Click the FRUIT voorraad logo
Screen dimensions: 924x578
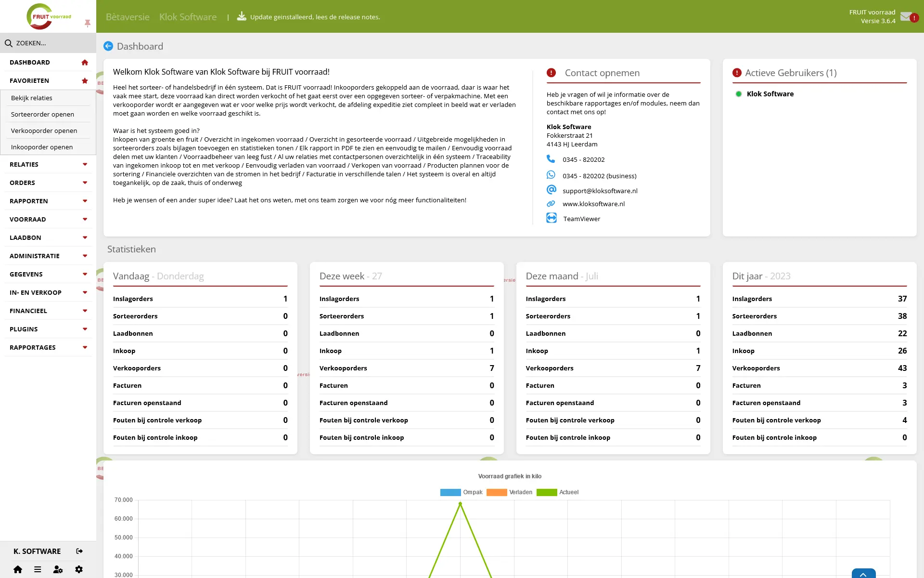point(49,16)
